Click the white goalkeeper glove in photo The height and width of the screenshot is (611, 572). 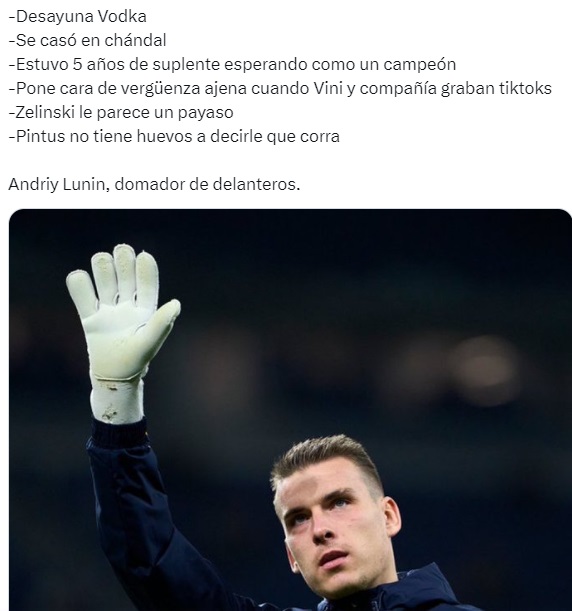(x=122, y=331)
